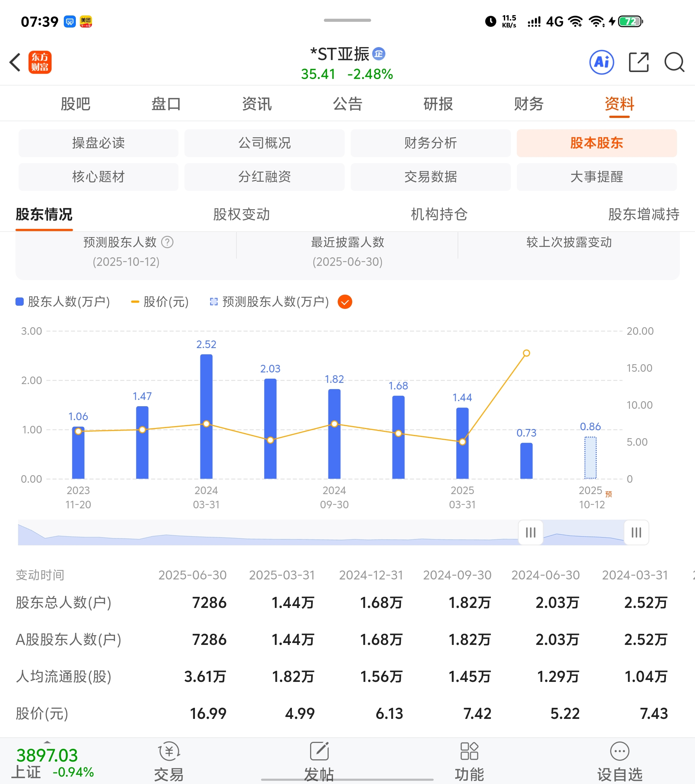This screenshot has width=695, height=784.
Task: Click the left chart range slider handle
Action: tap(530, 532)
